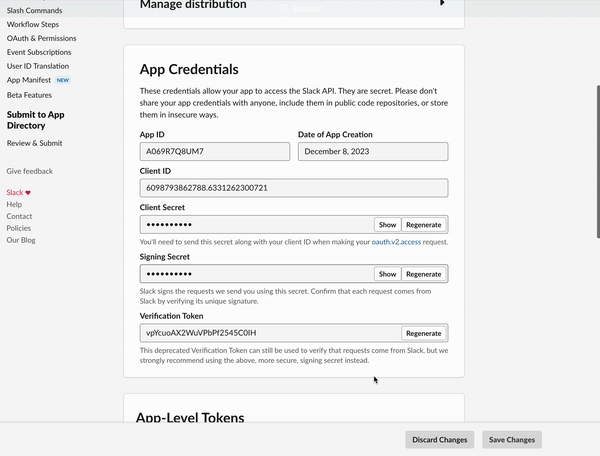Image resolution: width=600 pixels, height=456 pixels.
Task: Expand the Manage distribution section arrow
Action: point(442,4)
